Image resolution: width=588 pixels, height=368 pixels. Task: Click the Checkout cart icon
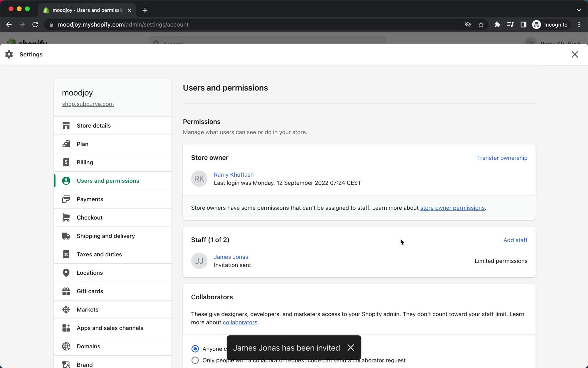point(66,217)
